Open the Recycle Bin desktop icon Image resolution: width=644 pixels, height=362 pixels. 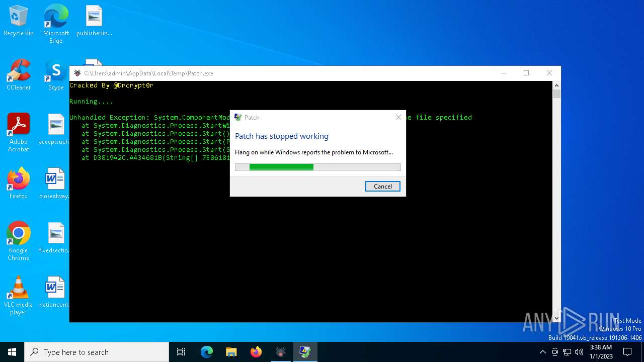[x=19, y=21]
